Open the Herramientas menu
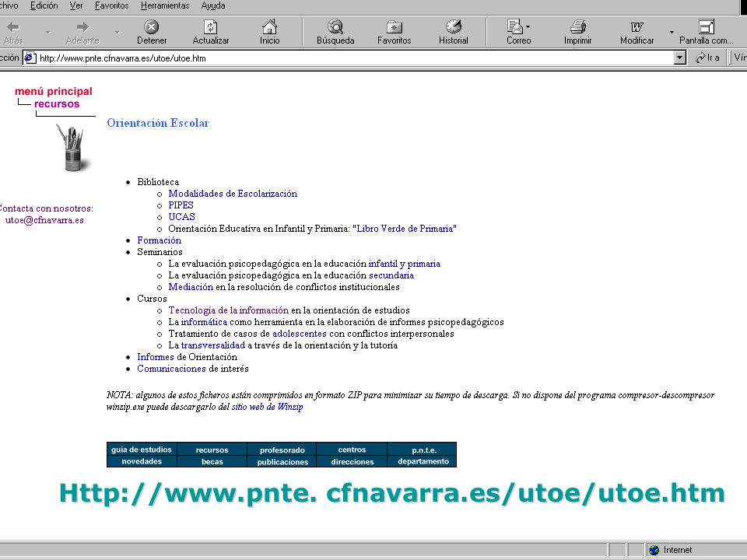This screenshot has height=560, width=747. click(x=165, y=5)
